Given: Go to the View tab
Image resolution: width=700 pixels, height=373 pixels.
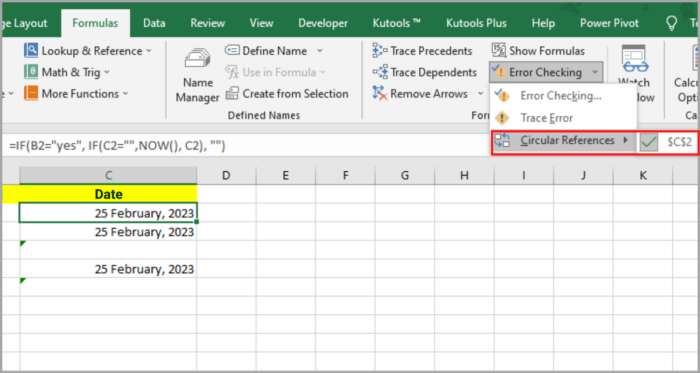Looking at the screenshot, I should 261,23.
